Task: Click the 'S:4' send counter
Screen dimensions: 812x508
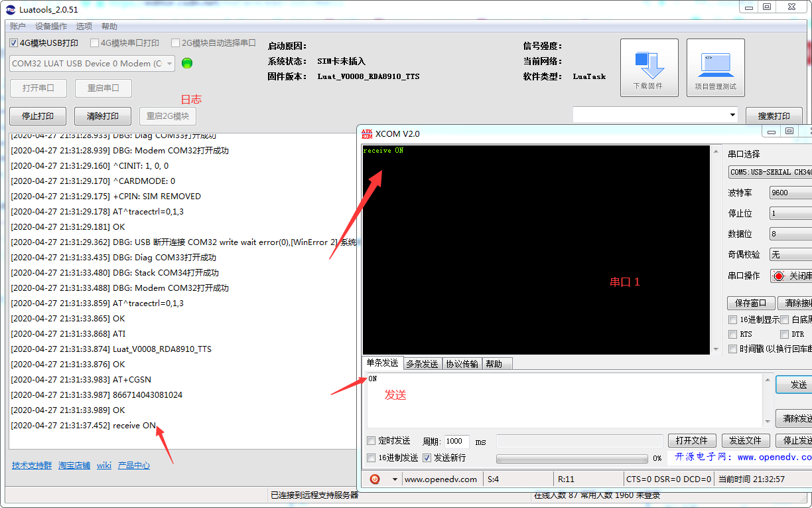Action: click(x=494, y=479)
